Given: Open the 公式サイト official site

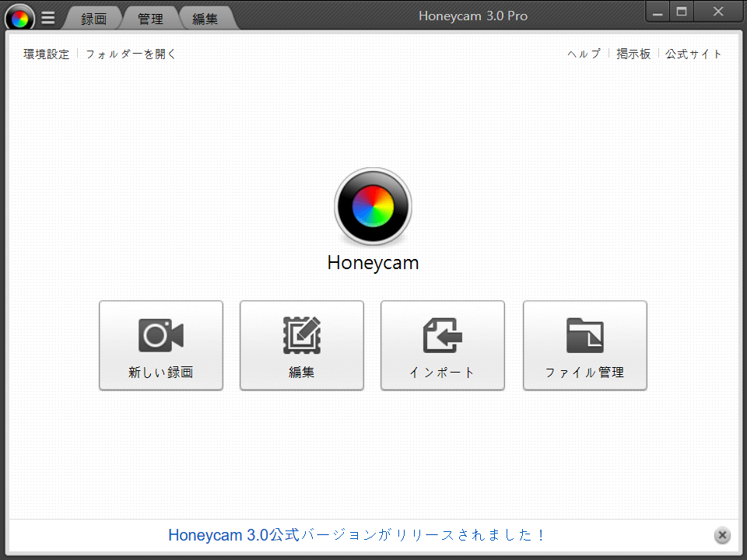Looking at the screenshot, I should coord(693,54).
